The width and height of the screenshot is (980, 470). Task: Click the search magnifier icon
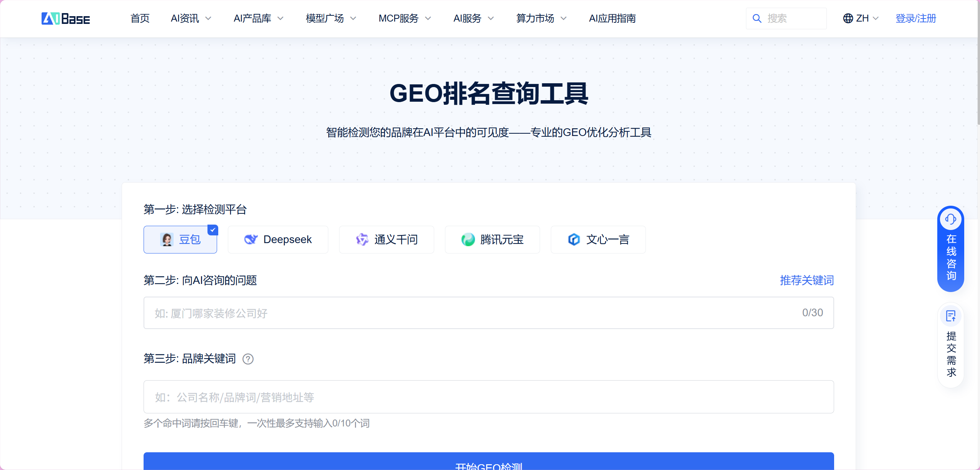coord(757,18)
